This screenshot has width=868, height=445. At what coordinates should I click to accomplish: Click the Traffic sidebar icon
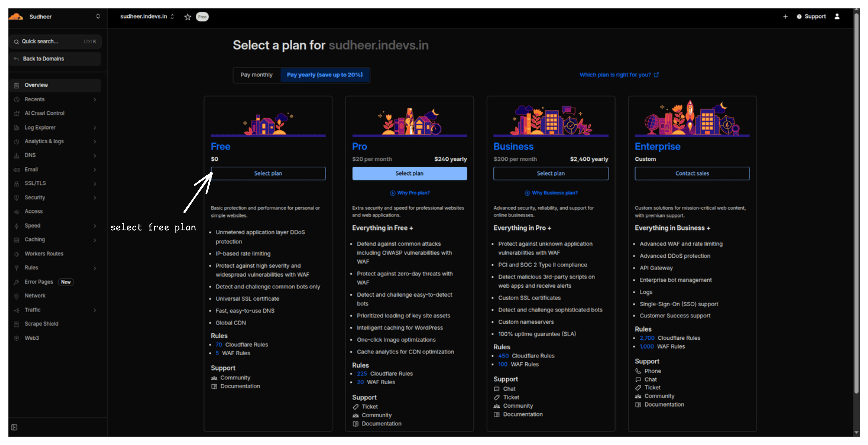17,310
